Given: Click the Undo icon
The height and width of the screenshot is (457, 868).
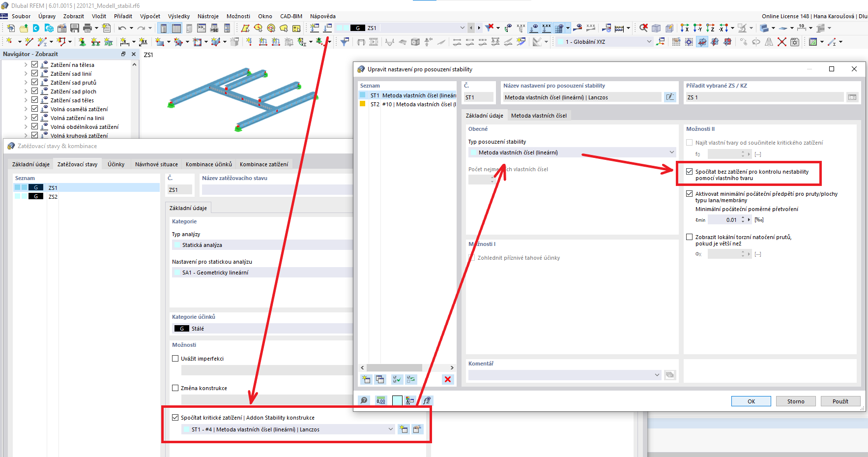Looking at the screenshot, I should point(122,28).
